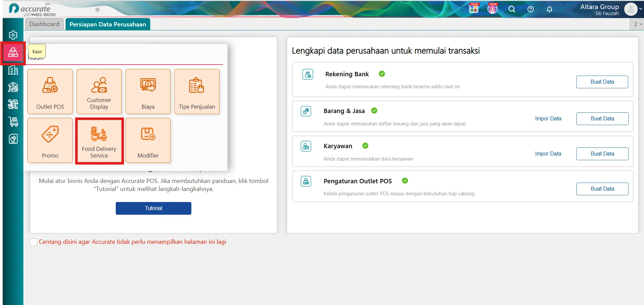Tick 'Centang disini' don't show again checkbox
Viewport: 644px width, 305px height.
point(33,242)
